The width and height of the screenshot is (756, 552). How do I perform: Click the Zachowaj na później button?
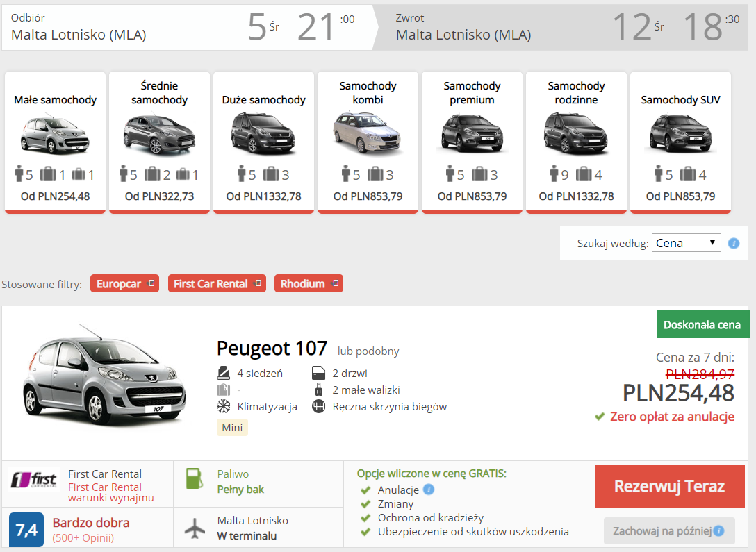[669, 530]
